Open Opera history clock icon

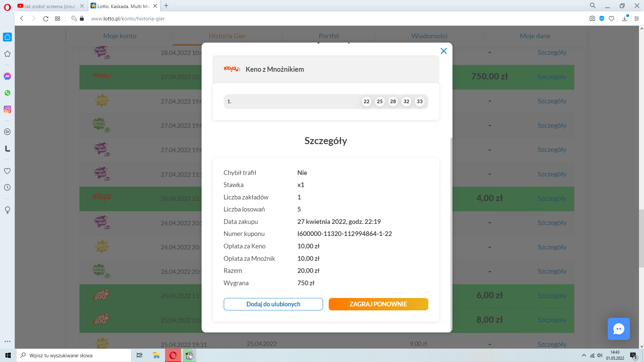pyautogui.click(x=7, y=187)
